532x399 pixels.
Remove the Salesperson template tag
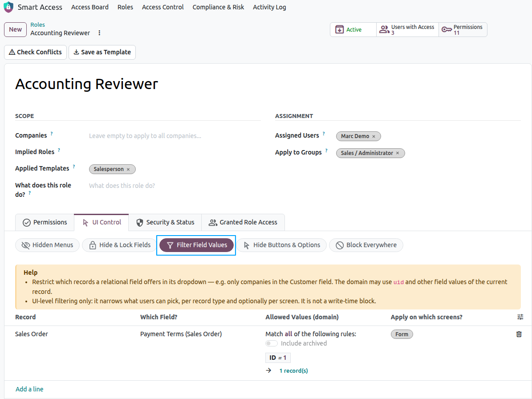pos(128,169)
